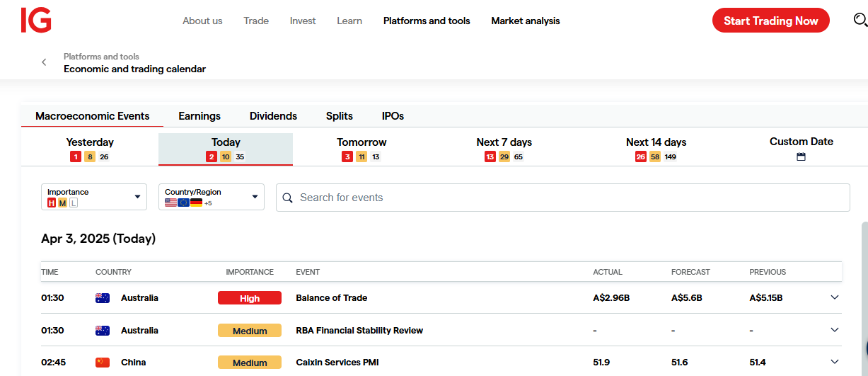Click the Start Trading Now button
868x376 pixels.
click(x=770, y=21)
